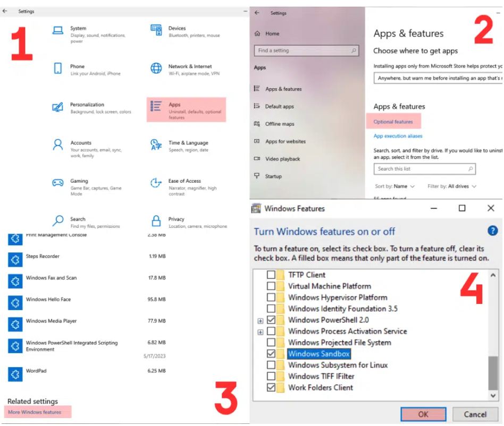This screenshot has height=426, width=504.
Task: Check the Windows Process Activation Service box
Action: [x=271, y=331]
